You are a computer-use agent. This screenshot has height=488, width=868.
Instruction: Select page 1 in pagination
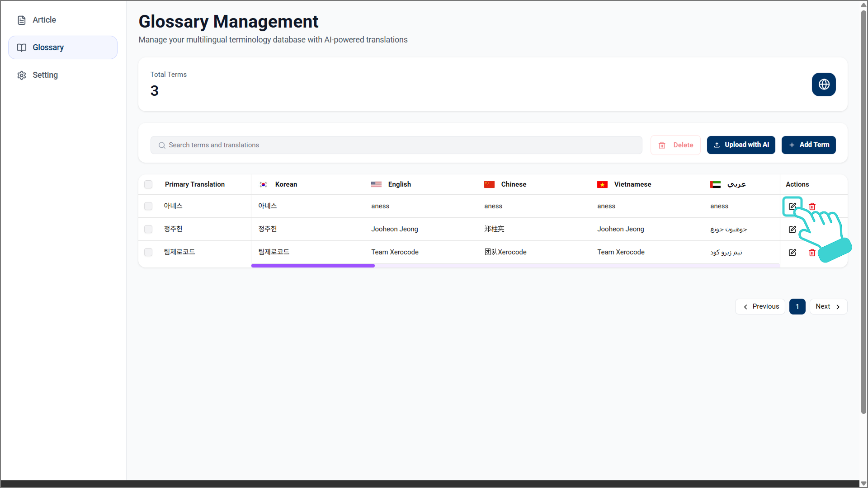click(x=797, y=306)
